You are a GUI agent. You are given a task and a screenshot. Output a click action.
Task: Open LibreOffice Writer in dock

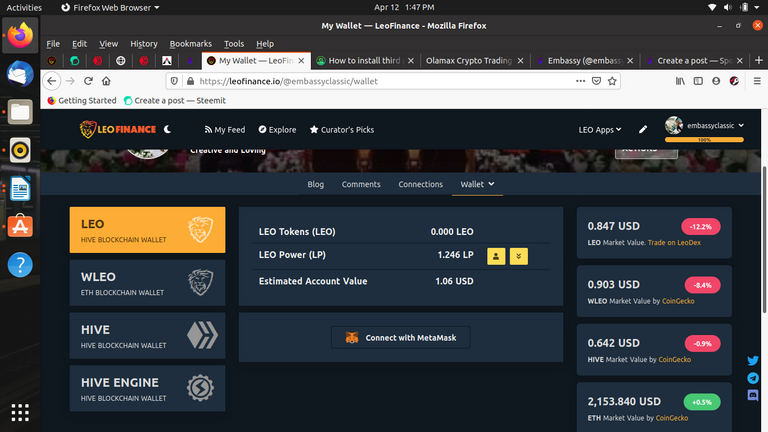[x=20, y=188]
